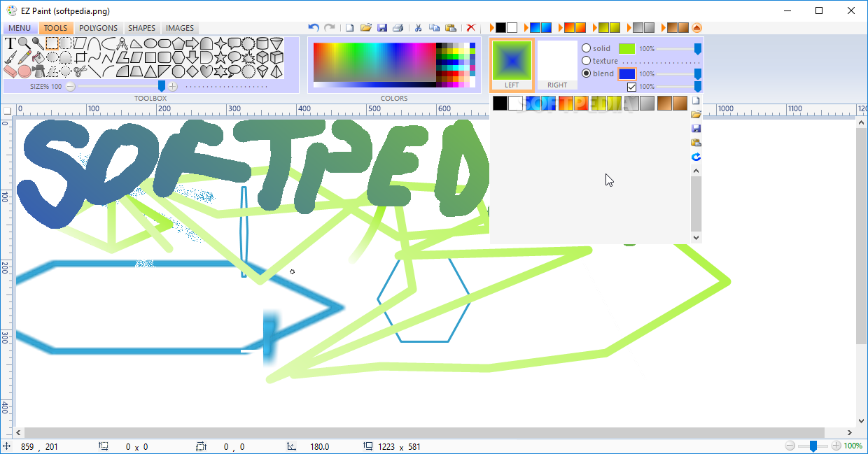Select the LEFT color preview box
Viewport: 868px width, 454px height.
point(512,65)
